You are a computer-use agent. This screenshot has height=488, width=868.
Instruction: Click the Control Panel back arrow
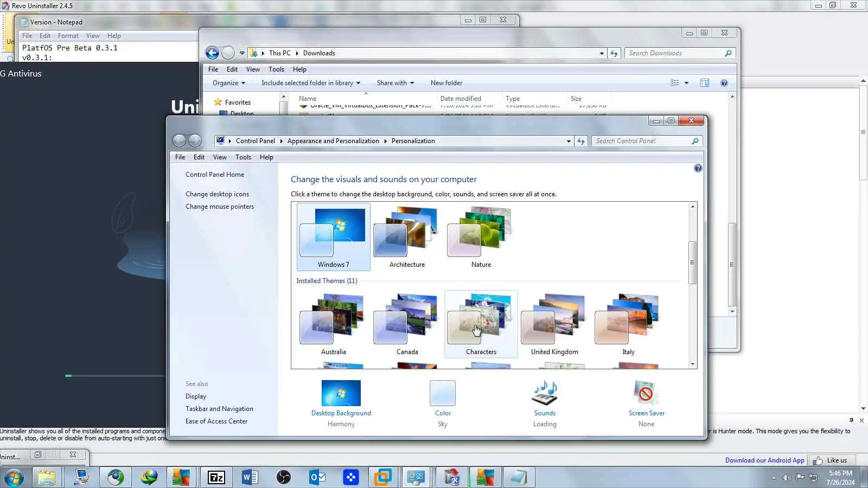(179, 140)
